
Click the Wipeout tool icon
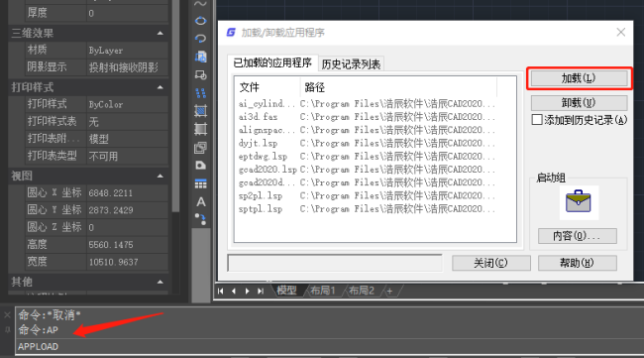point(200,166)
